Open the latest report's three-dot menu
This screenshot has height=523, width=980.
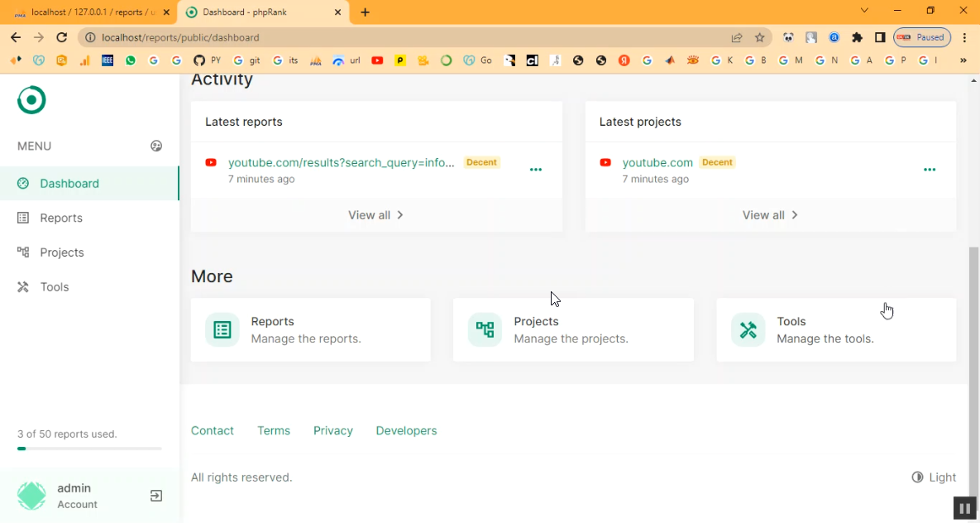tap(536, 170)
